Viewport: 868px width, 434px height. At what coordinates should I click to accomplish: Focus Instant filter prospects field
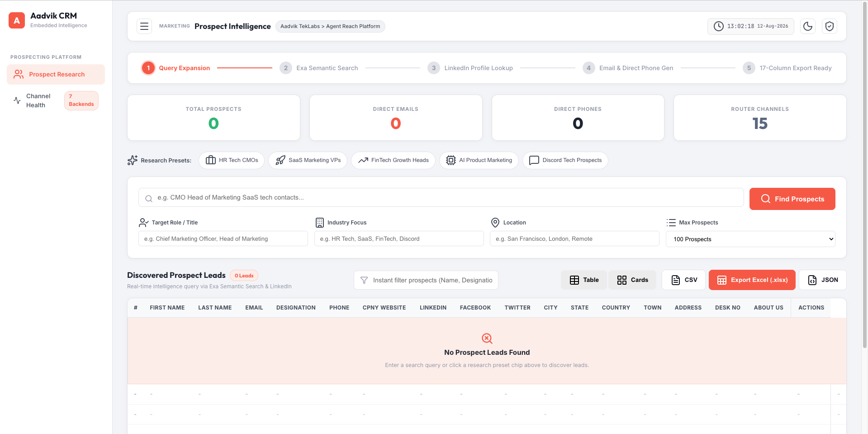click(x=426, y=280)
